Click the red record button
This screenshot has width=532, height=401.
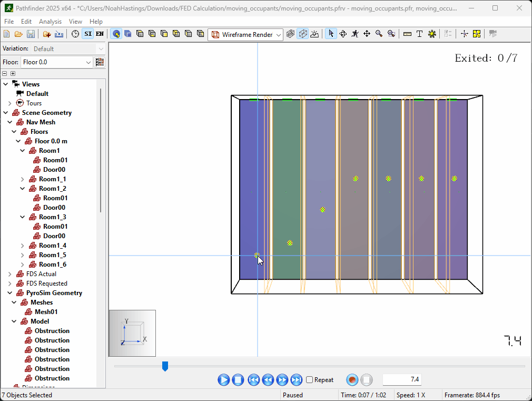click(352, 379)
